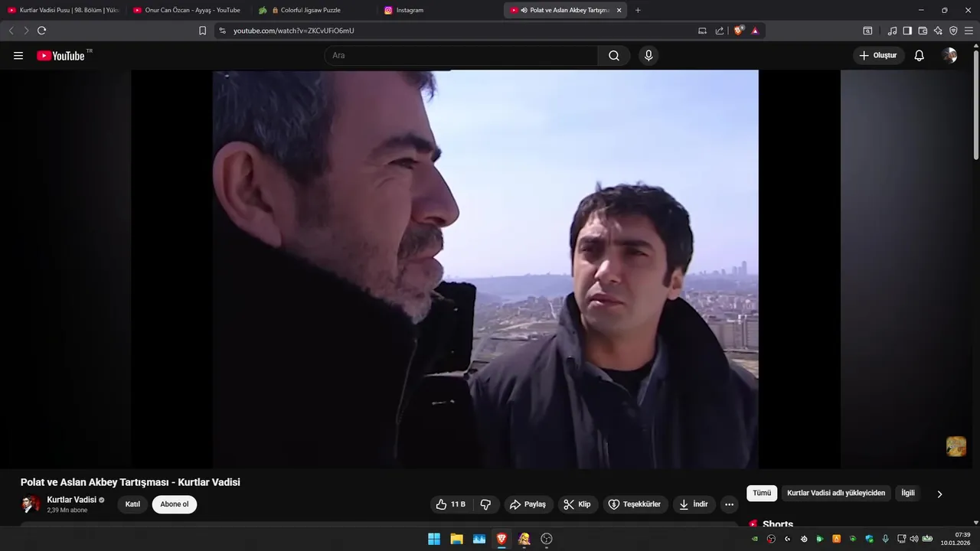Create a clip with Klip button
This screenshot has height=551, width=980.
point(577,504)
